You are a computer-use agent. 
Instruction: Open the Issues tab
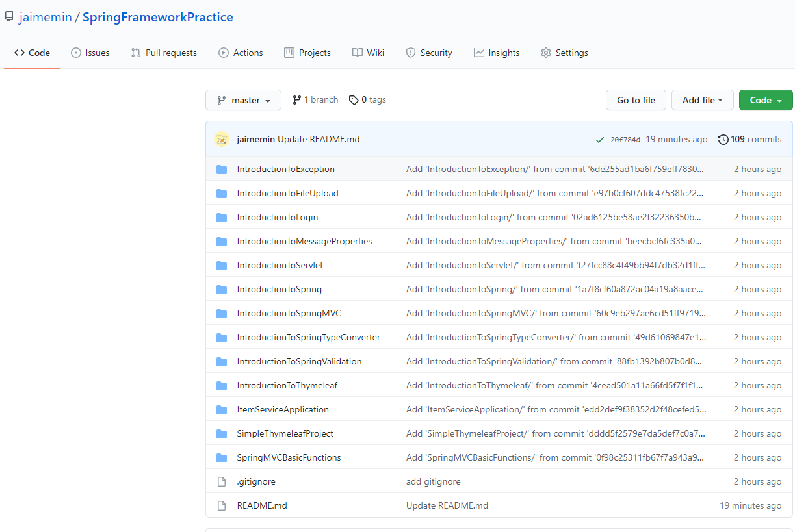90,53
